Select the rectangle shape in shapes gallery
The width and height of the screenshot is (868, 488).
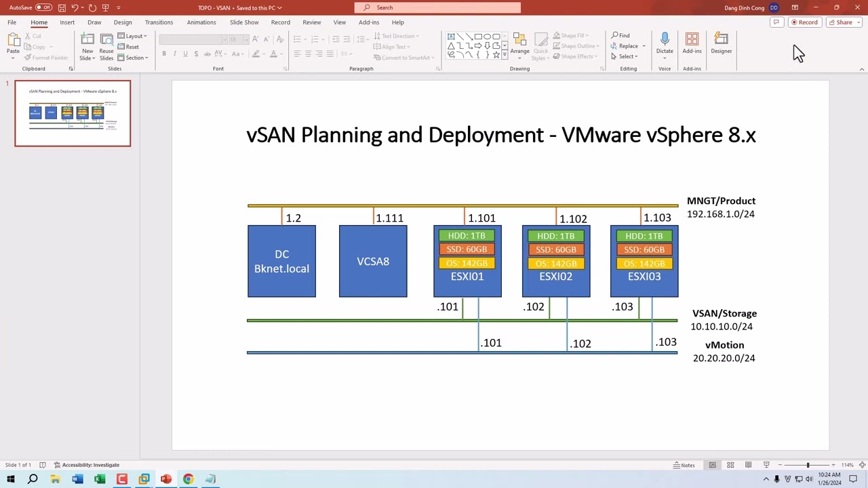(x=478, y=37)
